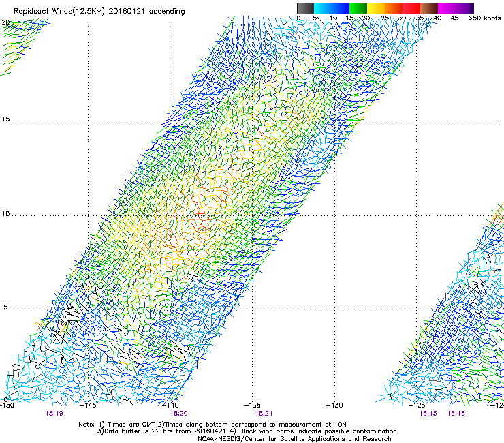Click the word 'ascending' in the title
The width and height of the screenshot is (504, 443).
(x=167, y=12)
